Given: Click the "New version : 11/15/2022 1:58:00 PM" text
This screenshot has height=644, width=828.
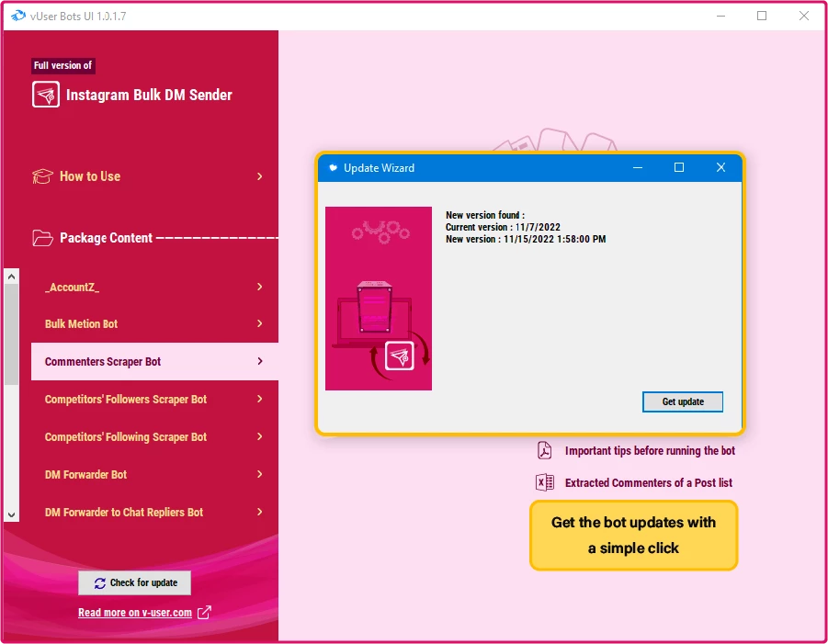Looking at the screenshot, I should (526, 239).
